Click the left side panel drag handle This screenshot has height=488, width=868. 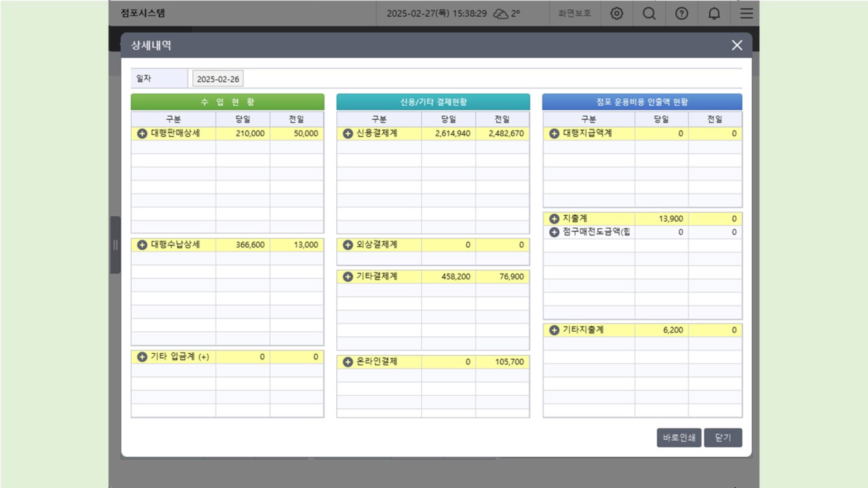coord(115,245)
